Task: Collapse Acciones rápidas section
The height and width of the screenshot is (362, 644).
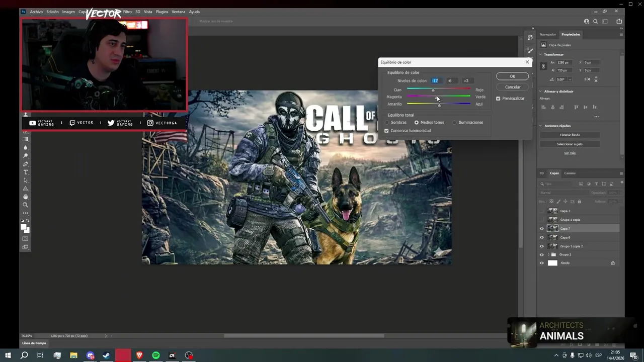Action: click(540, 126)
